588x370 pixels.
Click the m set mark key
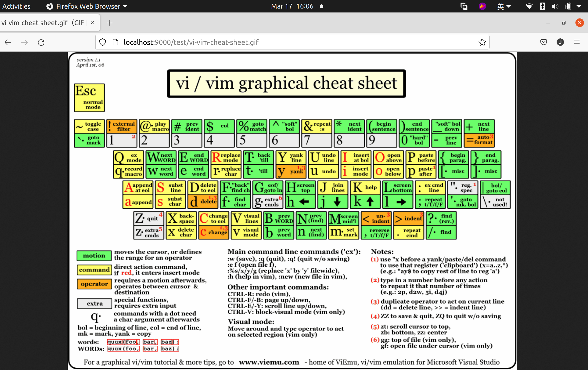(344, 232)
